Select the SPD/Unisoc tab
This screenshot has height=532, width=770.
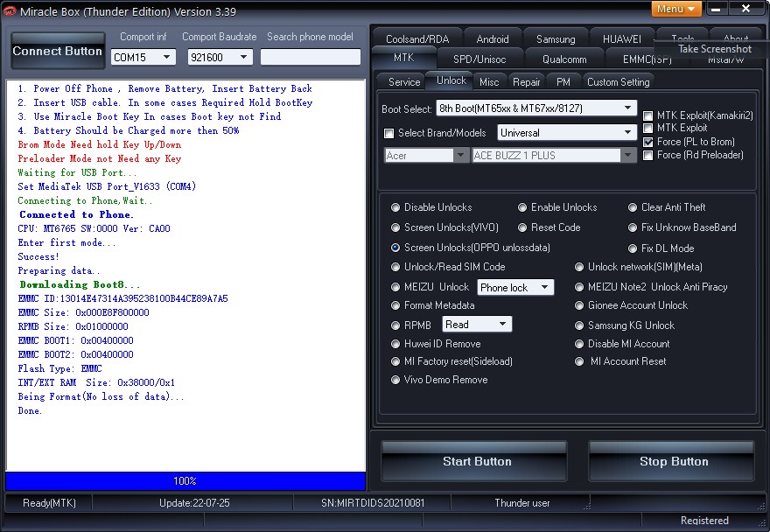pyautogui.click(x=479, y=59)
